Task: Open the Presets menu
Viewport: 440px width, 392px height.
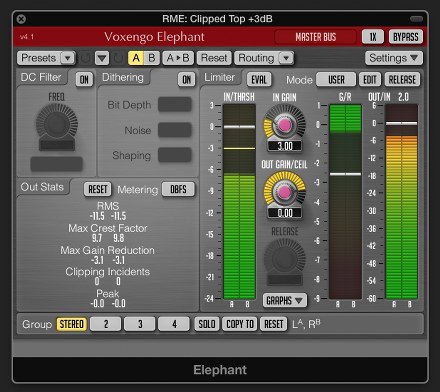Action: pyautogui.click(x=39, y=58)
